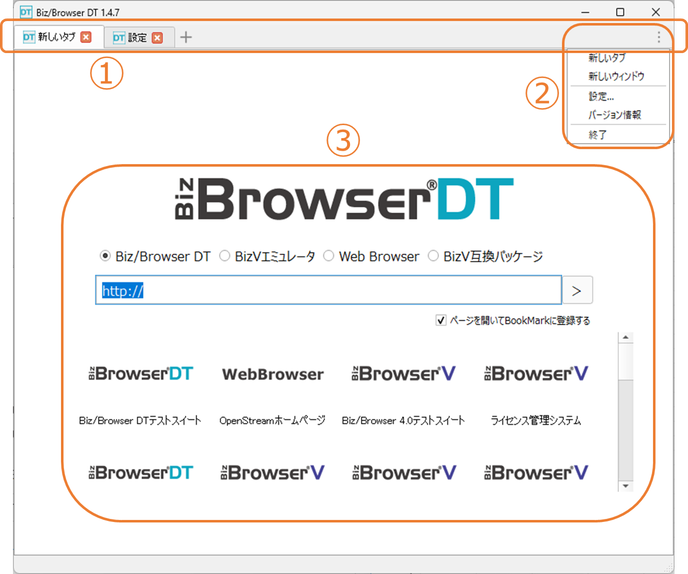The height and width of the screenshot is (574, 688).
Task: Open the Biz/Browser 4.0テストスイート bookmark
Action: point(403,373)
